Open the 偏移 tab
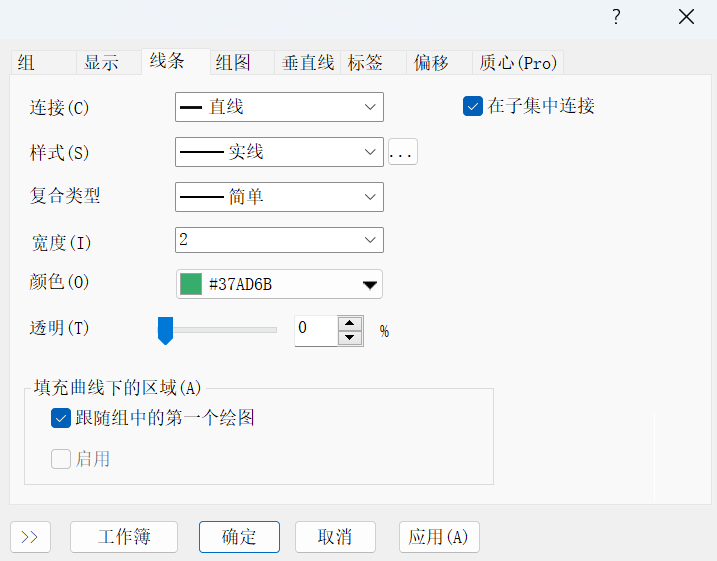 [439, 62]
